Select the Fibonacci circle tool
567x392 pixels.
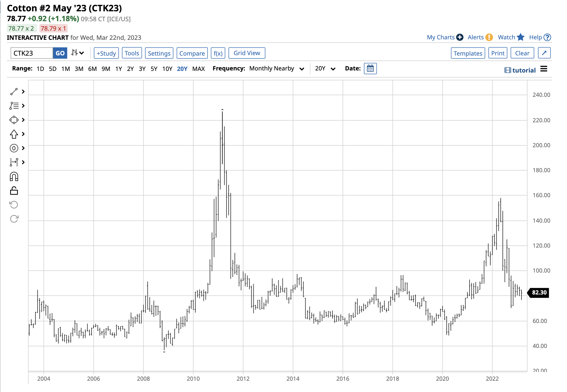tap(14, 148)
